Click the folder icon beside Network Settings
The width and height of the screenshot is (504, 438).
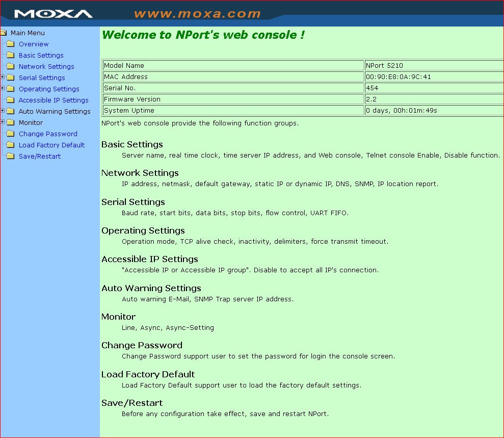point(11,66)
